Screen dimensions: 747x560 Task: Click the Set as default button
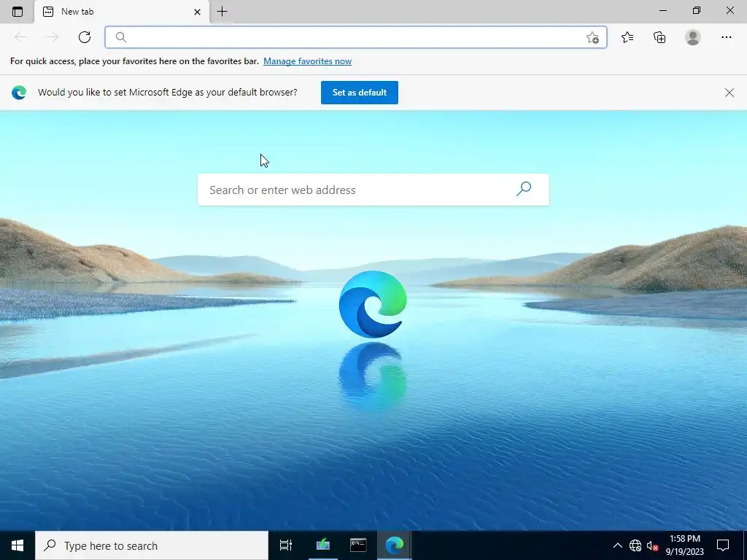(359, 93)
